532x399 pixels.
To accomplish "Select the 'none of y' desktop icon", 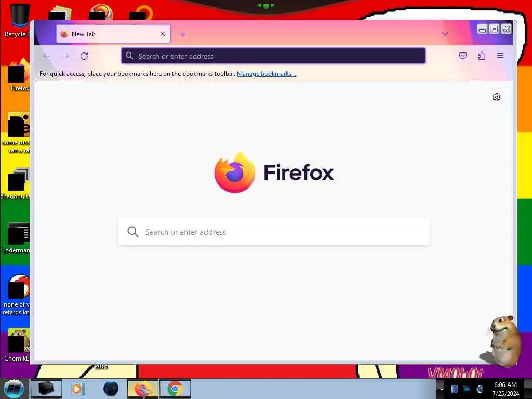I will 16,295.
